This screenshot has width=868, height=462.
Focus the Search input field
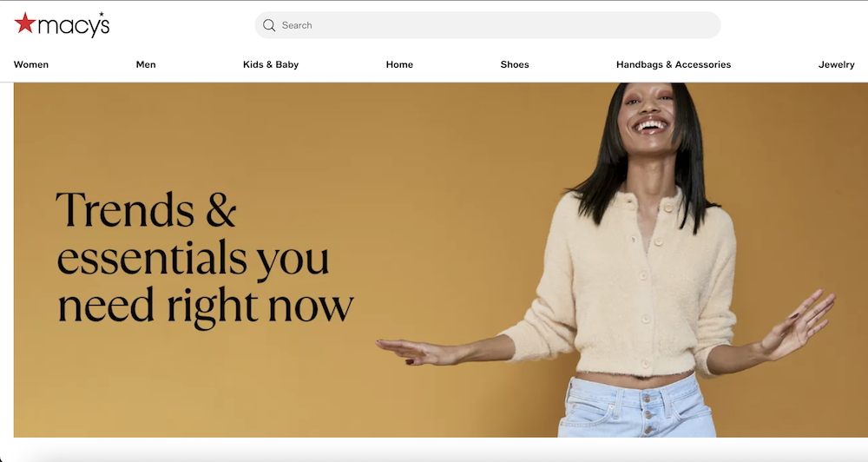pyautogui.click(x=487, y=25)
